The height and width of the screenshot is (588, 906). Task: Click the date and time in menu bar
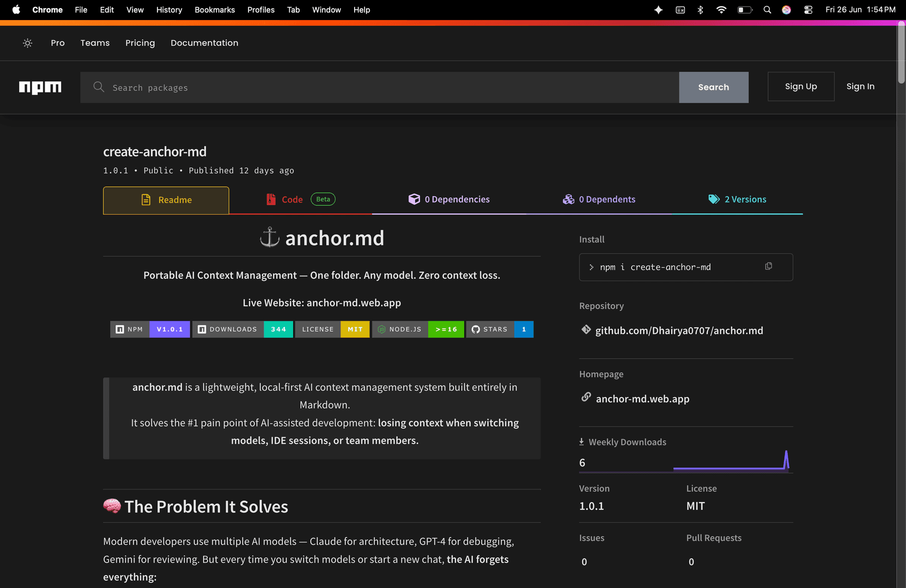[x=860, y=10]
